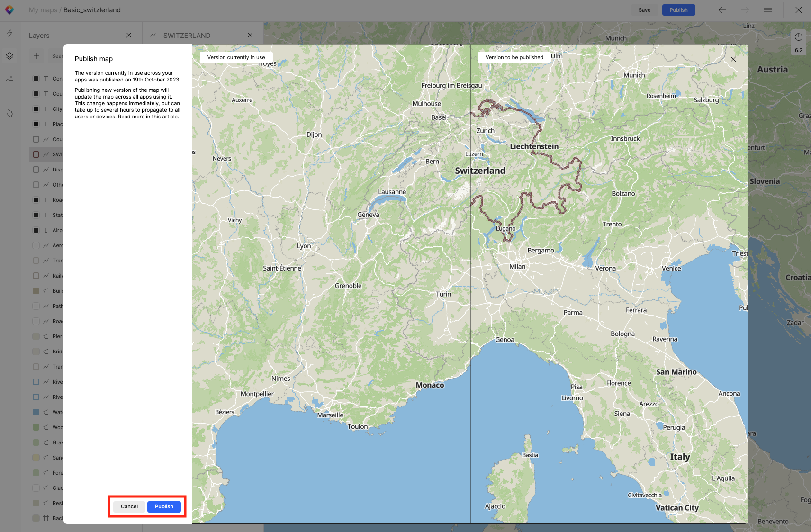The height and width of the screenshot is (532, 811).
Task: Toggle the Airport labels layer checkbox
Action: [x=36, y=230]
